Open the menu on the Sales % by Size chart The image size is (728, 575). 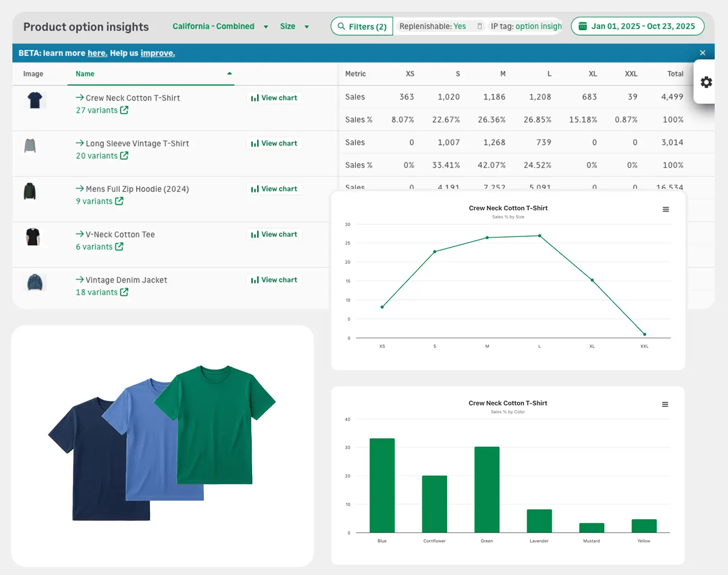point(665,209)
